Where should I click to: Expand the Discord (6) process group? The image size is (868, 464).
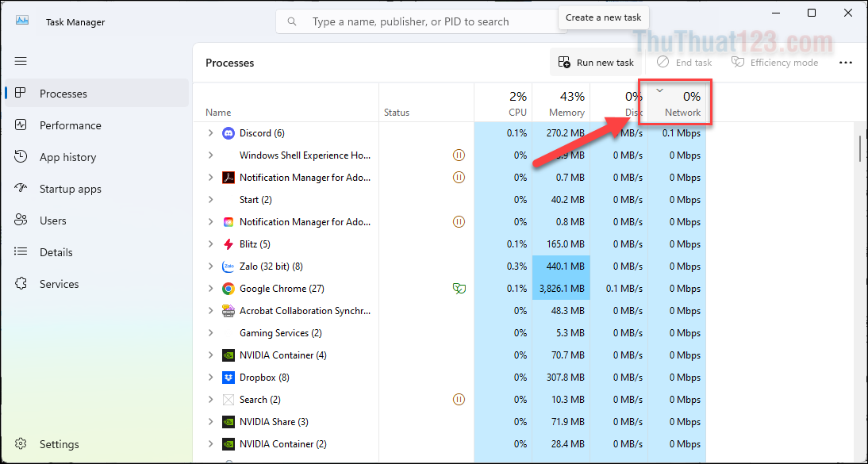click(210, 133)
